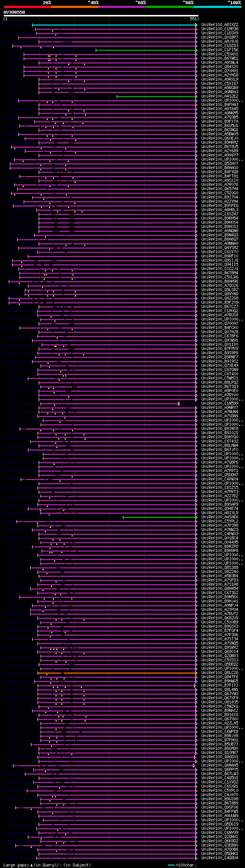Click the purple ~60% legend color bar
The image size is (245, 868).
point(122,7)
